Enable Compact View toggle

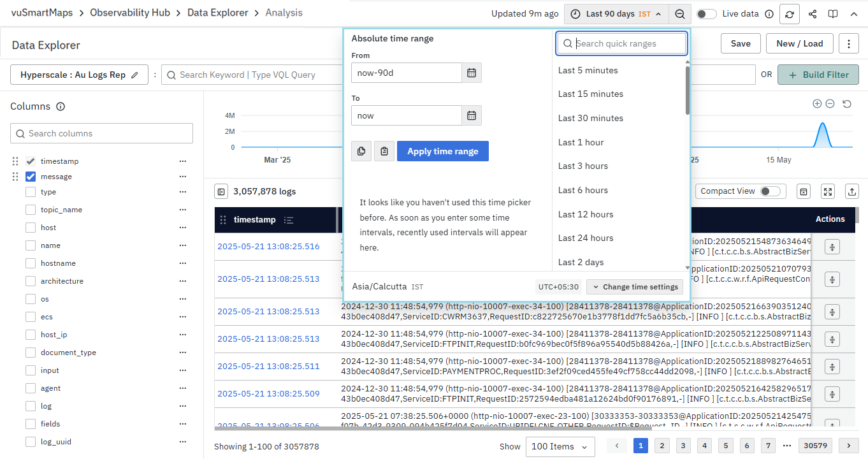point(770,191)
